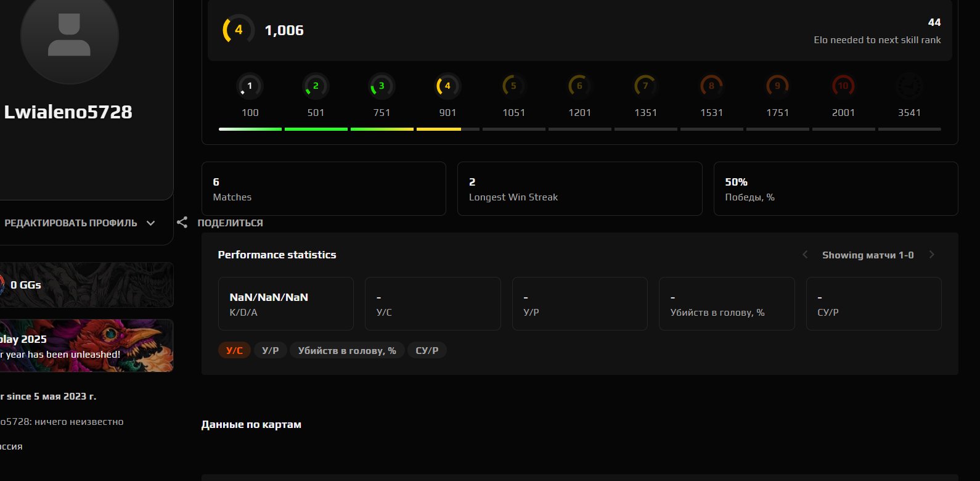Screen dimensions: 980x481
Task: Click the level 5 skill badge at 1051
Action: [513, 86]
